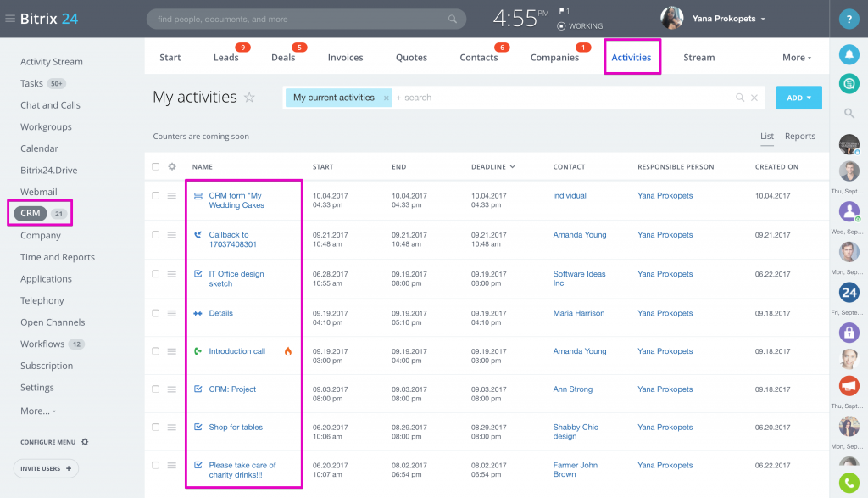The image size is (868, 498).
Task: Open row menu for Callback to 17037408301
Action: pos(171,235)
